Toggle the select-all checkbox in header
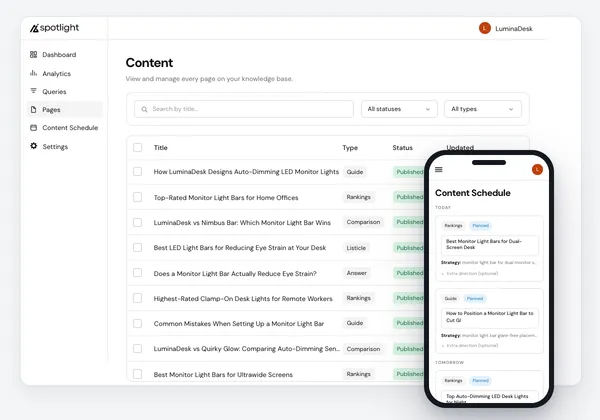Image resolution: width=600 pixels, height=420 pixels. pos(137,148)
